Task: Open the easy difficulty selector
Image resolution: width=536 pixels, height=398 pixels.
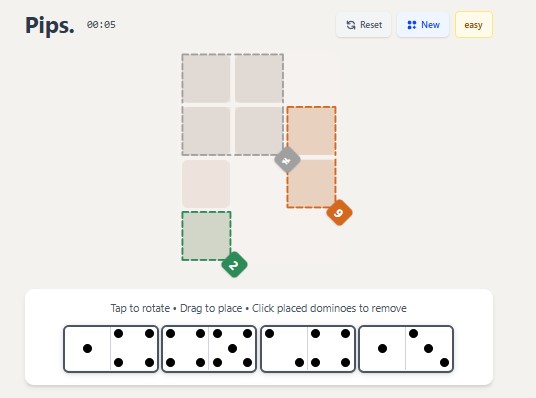Action: 473,25
